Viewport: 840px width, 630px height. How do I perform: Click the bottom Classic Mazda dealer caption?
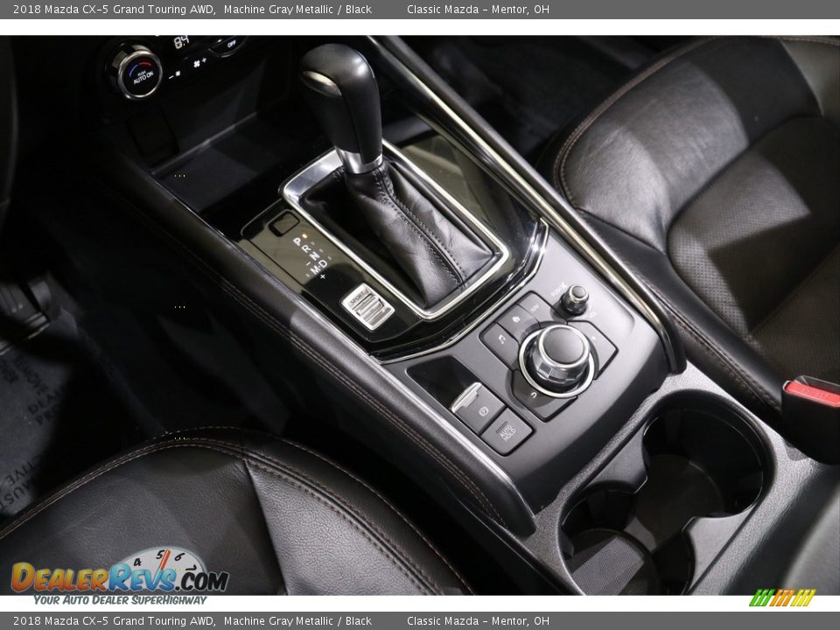point(478,621)
